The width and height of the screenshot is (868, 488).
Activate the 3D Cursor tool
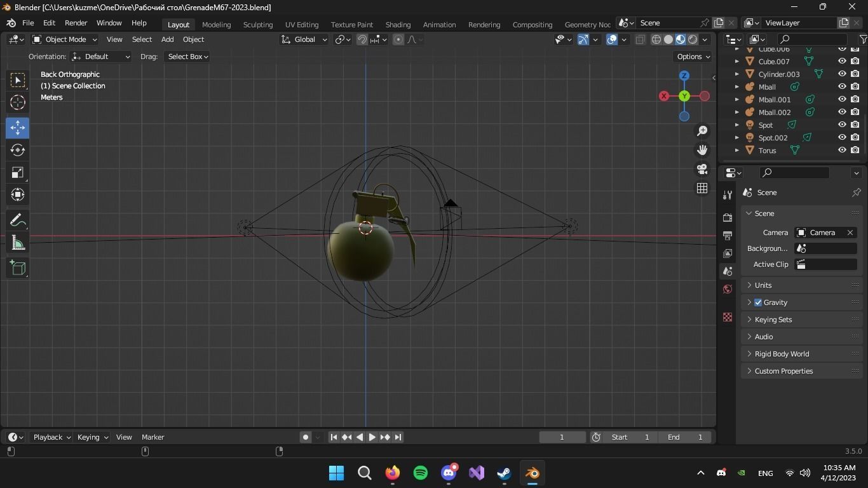click(17, 102)
